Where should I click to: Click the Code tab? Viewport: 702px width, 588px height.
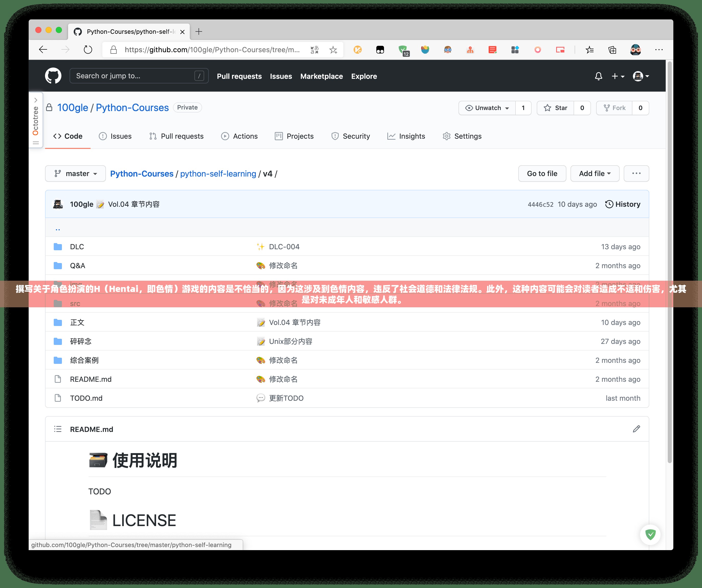click(x=67, y=136)
